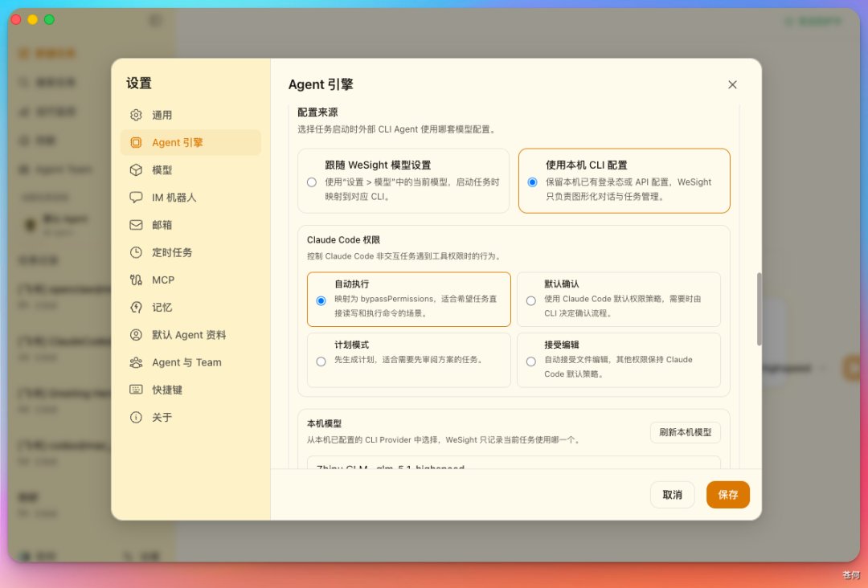Click the Agent 与 Team people icon
Screen dimensions: 868x588
point(136,362)
